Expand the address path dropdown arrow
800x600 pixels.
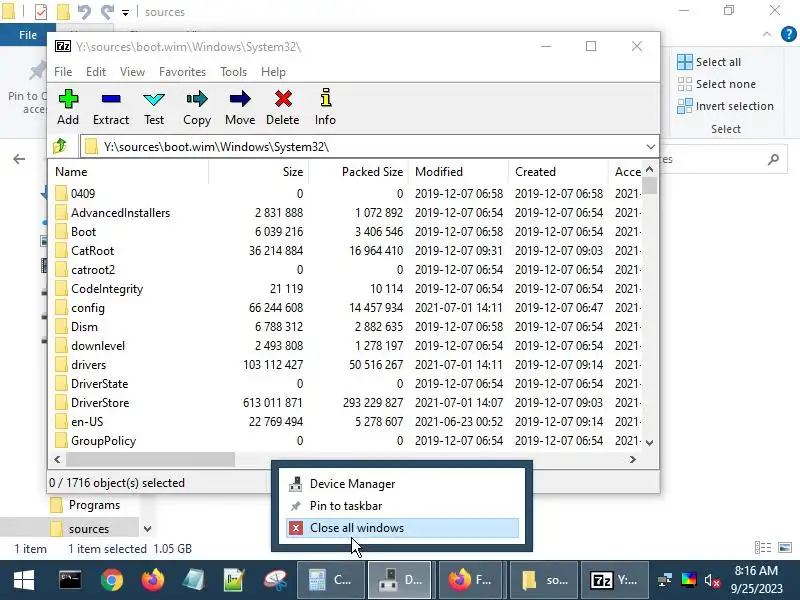coord(650,147)
